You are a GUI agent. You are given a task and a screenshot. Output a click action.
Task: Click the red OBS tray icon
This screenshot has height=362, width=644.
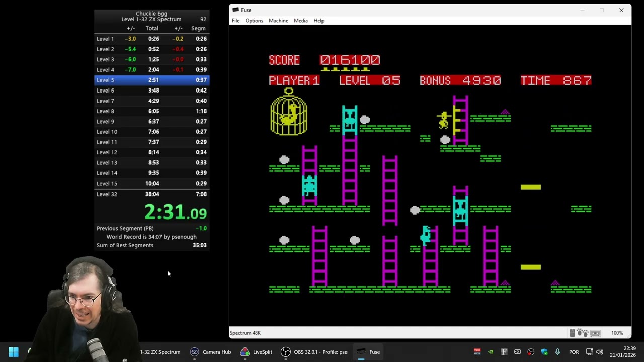pos(531,352)
